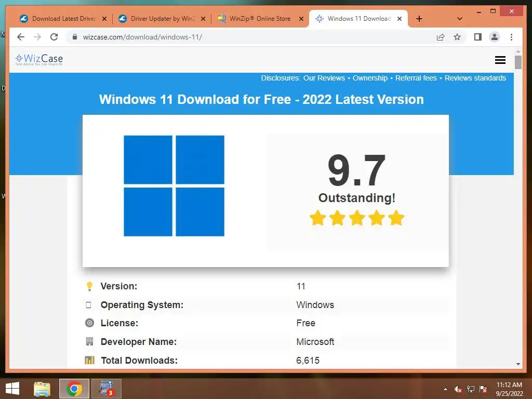Screen dimensions: 532x399
Task: Click the Total Downloads chart icon
Action: (x=89, y=360)
